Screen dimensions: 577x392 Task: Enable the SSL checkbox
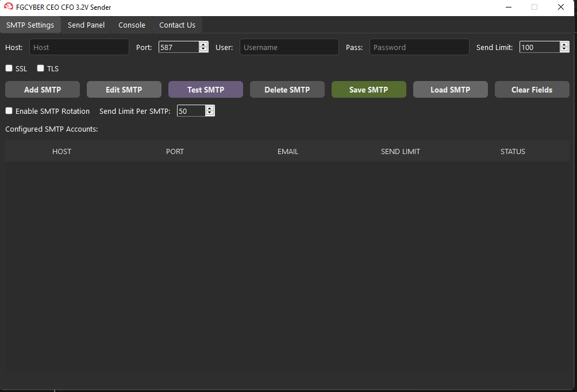[9, 68]
